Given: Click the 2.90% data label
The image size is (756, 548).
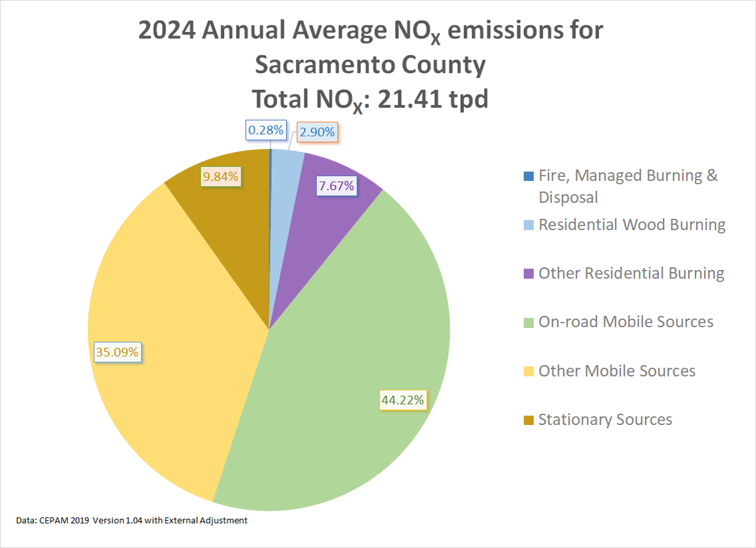Looking at the screenshot, I should tap(317, 132).
